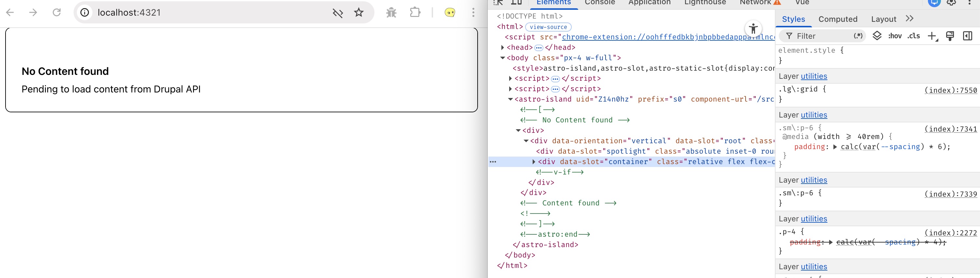
Task: Open the utilities layer link above .lg:grid
Action: [814, 76]
